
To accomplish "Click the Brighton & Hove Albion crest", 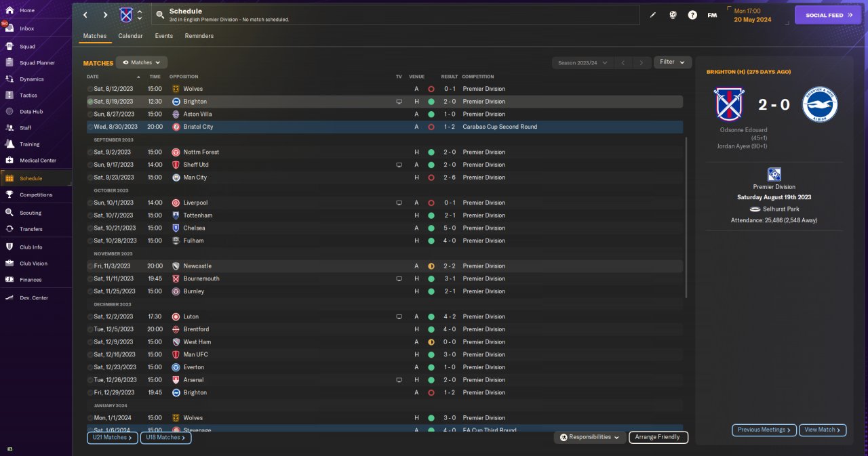I will (x=819, y=104).
